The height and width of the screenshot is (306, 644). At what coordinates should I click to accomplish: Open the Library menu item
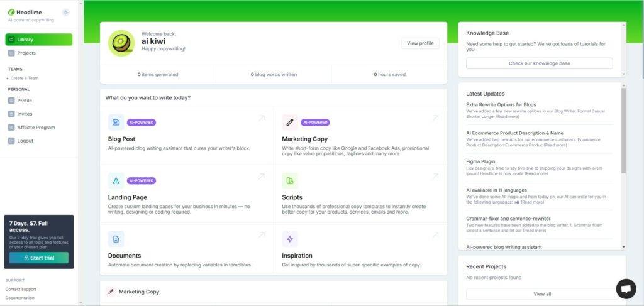pos(39,40)
